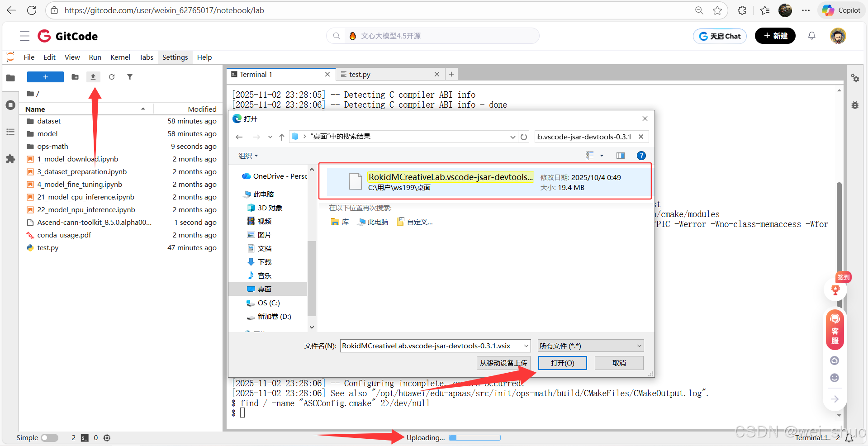Click Open button 打开(O) in dialog

[x=562, y=363]
